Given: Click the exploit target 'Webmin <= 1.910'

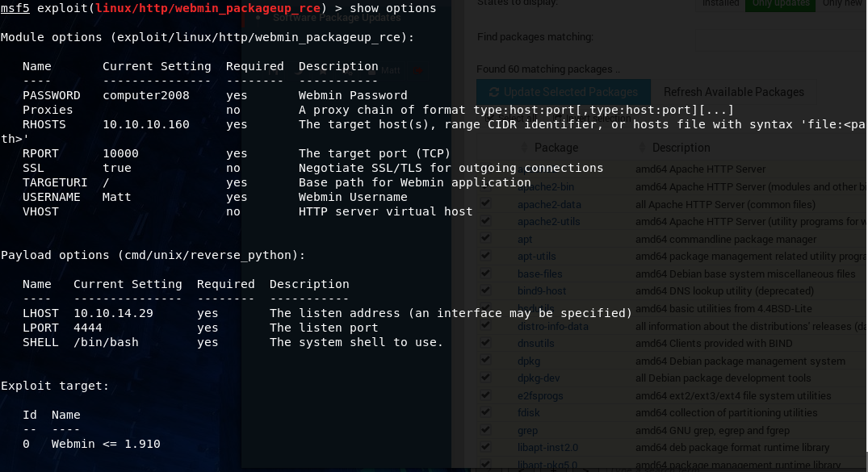Looking at the screenshot, I should tap(106, 444).
